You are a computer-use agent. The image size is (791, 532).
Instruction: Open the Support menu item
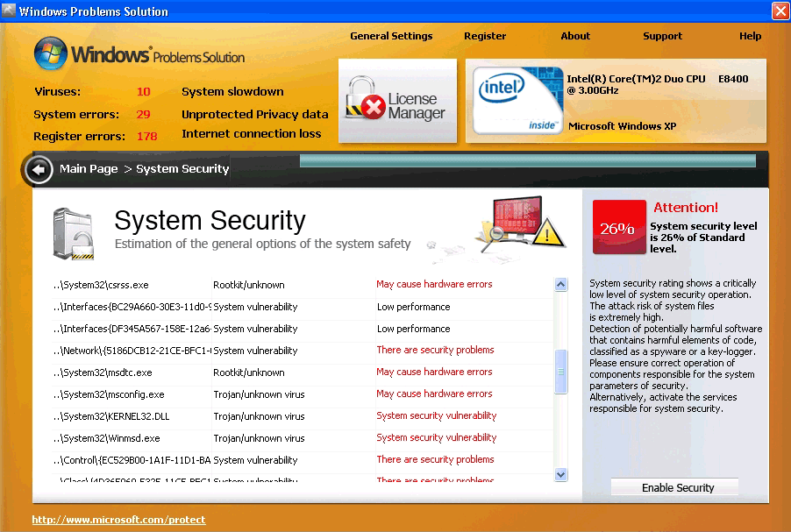[x=662, y=36]
